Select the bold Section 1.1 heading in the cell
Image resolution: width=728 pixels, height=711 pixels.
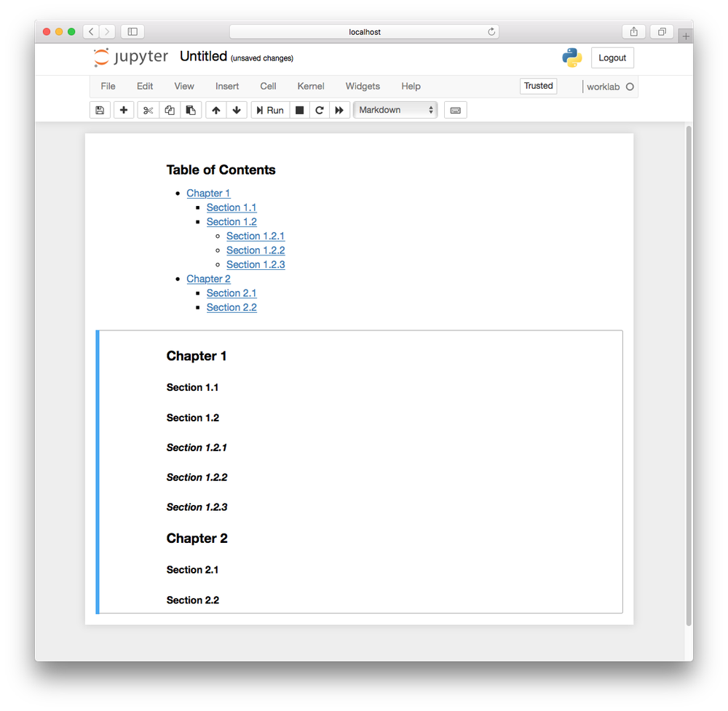tap(192, 388)
